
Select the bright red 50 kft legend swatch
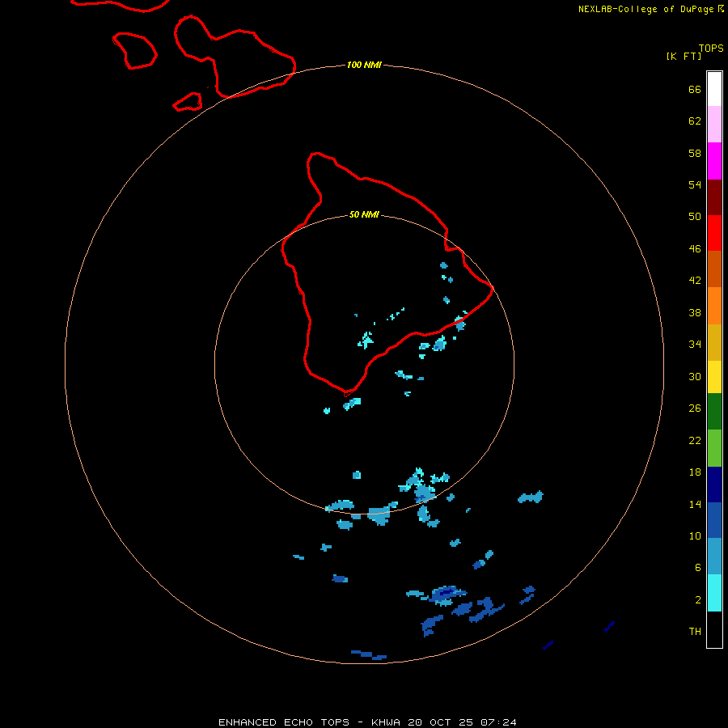click(714, 233)
